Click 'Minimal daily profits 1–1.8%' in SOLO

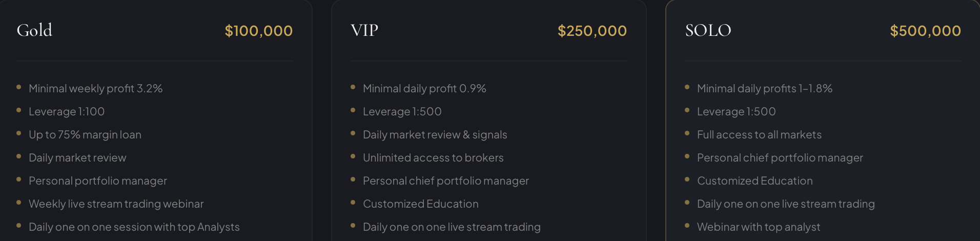[x=764, y=89]
